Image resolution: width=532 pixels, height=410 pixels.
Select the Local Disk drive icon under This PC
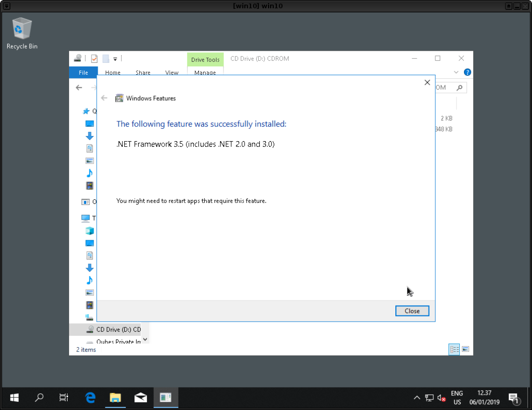coord(89,318)
